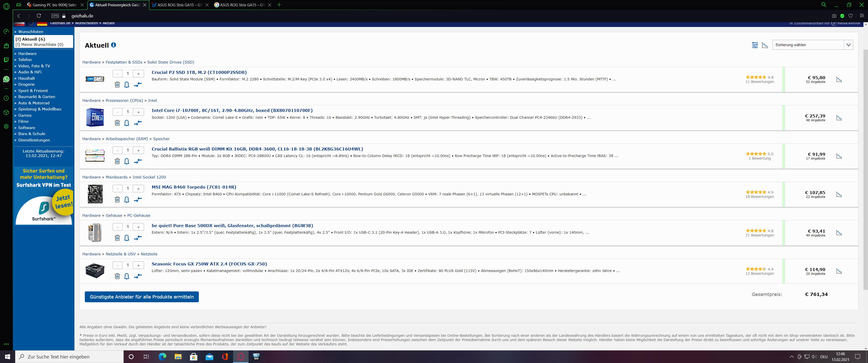Open the Intel Sockel 1200 breadcrumb link

(149, 177)
